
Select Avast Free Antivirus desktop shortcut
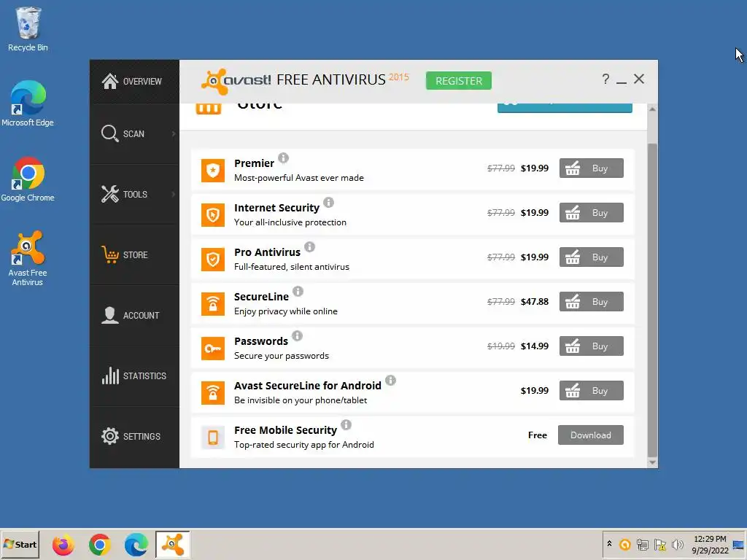coord(28,259)
